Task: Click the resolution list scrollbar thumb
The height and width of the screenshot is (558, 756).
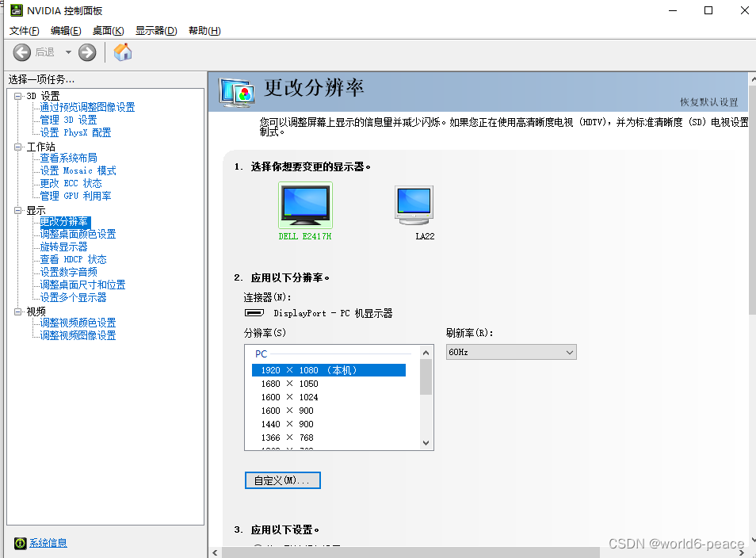Action: (426, 377)
